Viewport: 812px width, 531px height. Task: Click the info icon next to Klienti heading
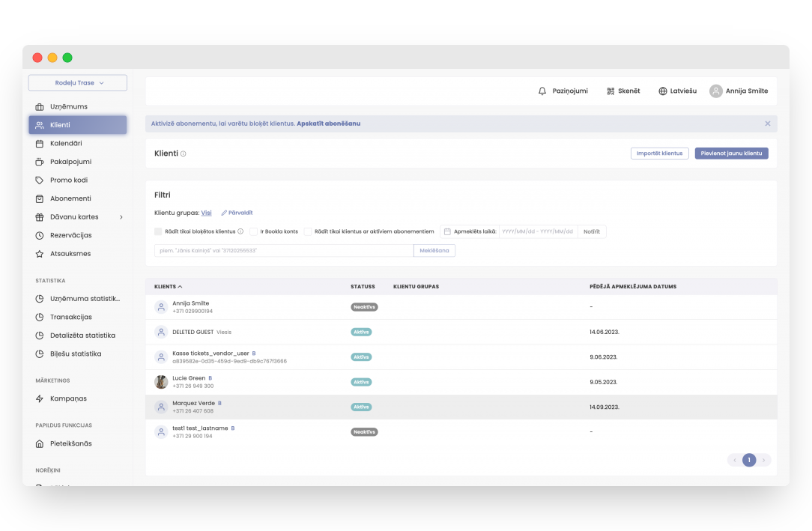click(184, 154)
